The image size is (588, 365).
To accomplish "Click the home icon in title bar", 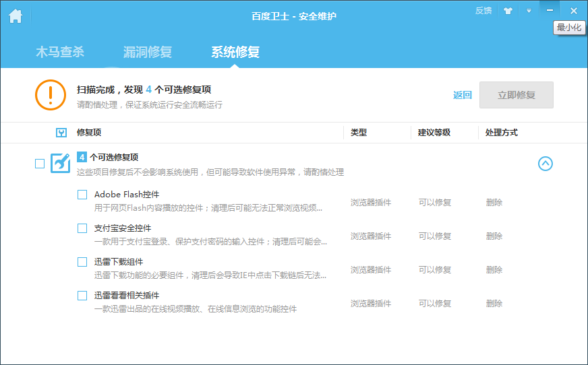I will click(16, 16).
